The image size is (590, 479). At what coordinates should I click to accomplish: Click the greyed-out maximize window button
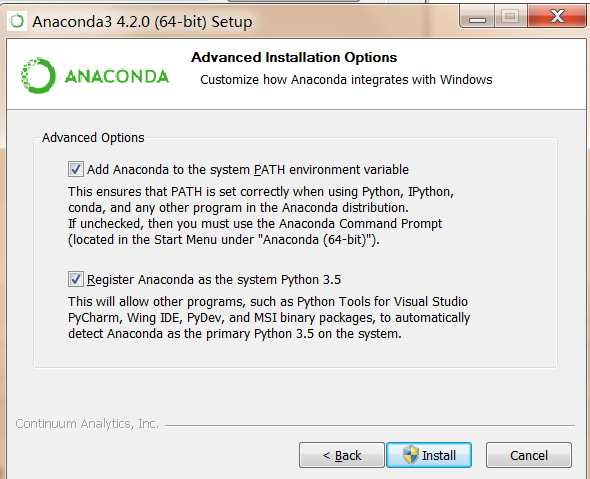pyautogui.click(x=510, y=17)
